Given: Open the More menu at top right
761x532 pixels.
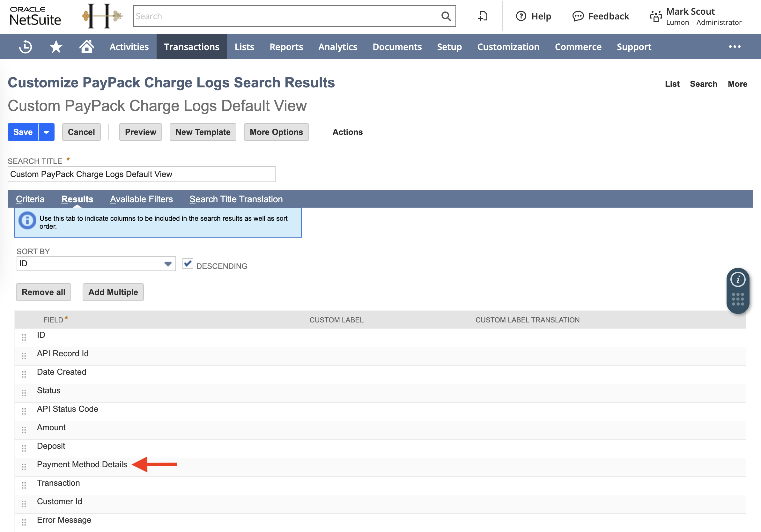Looking at the screenshot, I should point(737,84).
